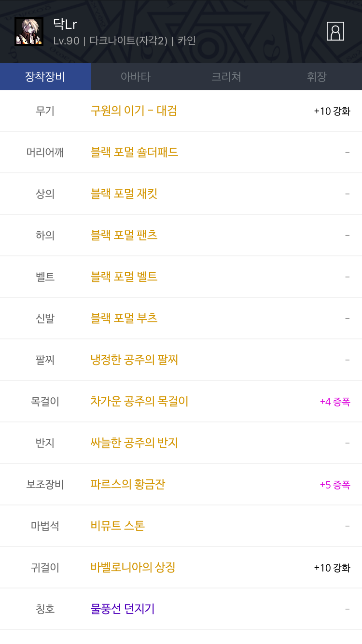This screenshot has height=644, width=362.
Task: Select the 물풍선 던지기 title
Action: tap(123, 609)
